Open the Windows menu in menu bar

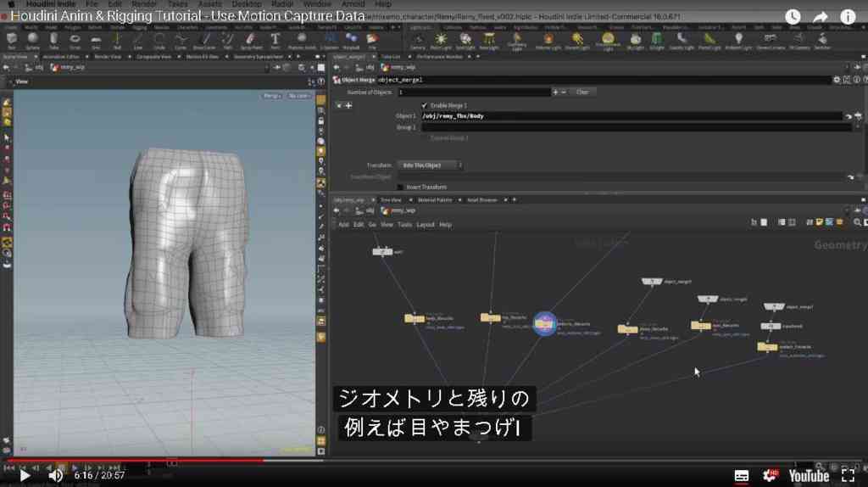click(317, 4)
